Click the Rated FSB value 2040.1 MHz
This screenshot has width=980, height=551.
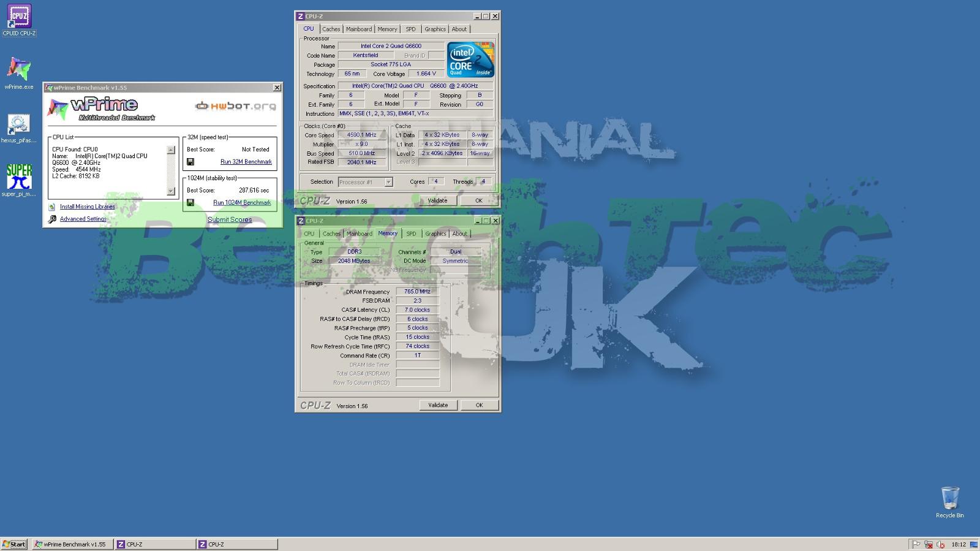tap(362, 162)
